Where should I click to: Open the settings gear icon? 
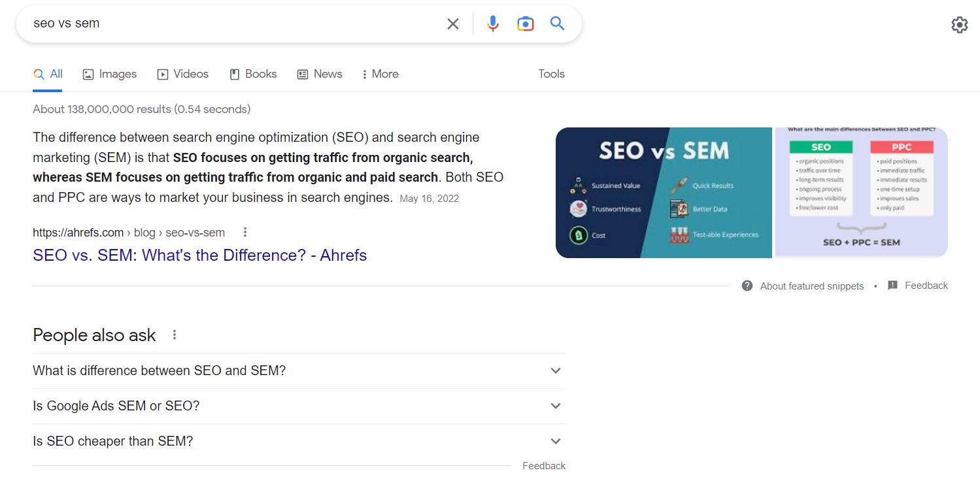pyautogui.click(x=959, y=25)
